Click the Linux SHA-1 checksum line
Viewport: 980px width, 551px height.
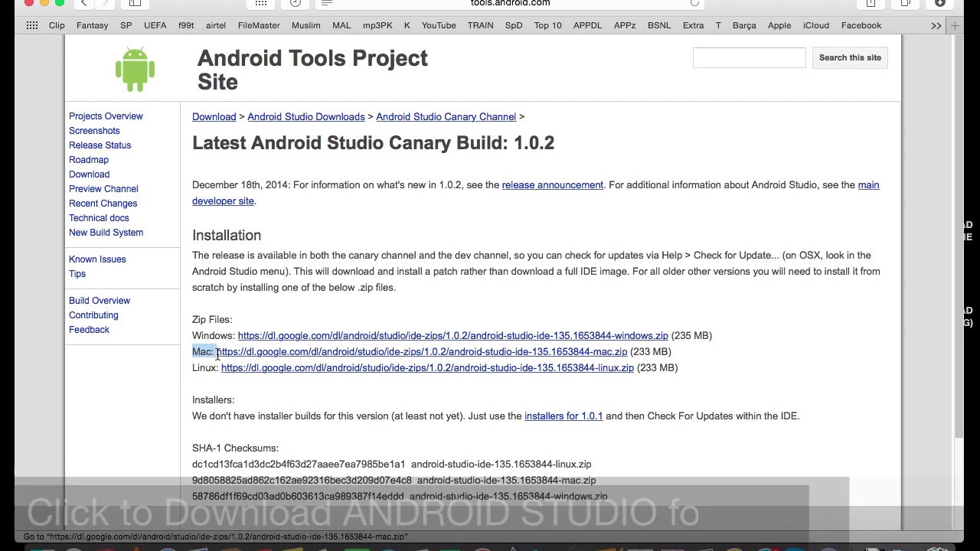(x=391, y=465)
